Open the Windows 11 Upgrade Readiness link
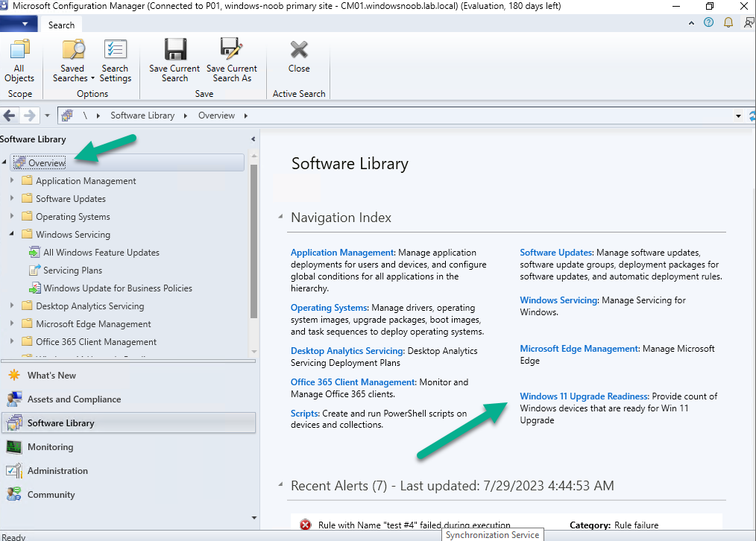The image size is (756, 541). coord(584,396)
